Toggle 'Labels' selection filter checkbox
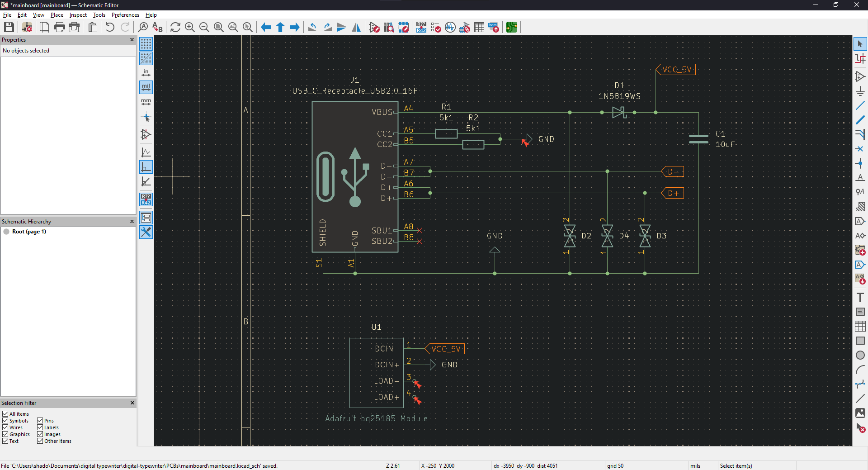868x470 pixels. [x=40, y=427]
